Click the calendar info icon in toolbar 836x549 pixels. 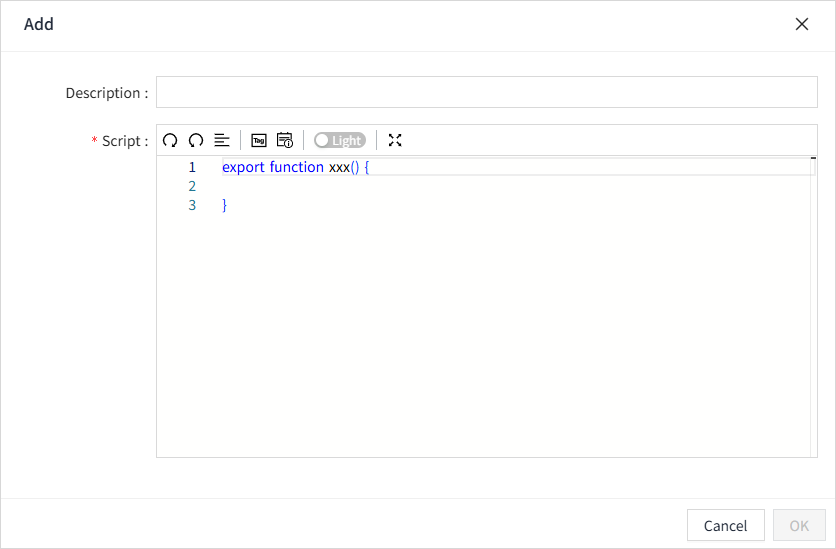[x=285, y=141]
